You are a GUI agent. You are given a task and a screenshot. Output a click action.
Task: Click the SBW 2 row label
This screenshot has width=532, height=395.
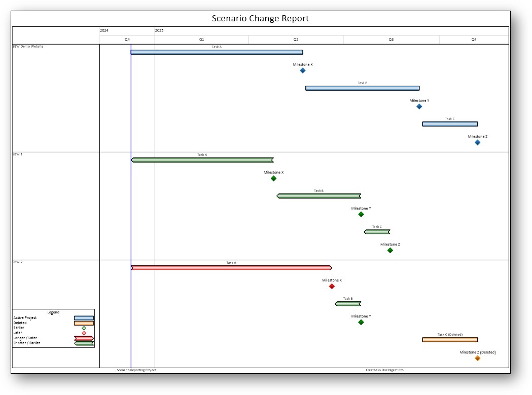(17, 262)
